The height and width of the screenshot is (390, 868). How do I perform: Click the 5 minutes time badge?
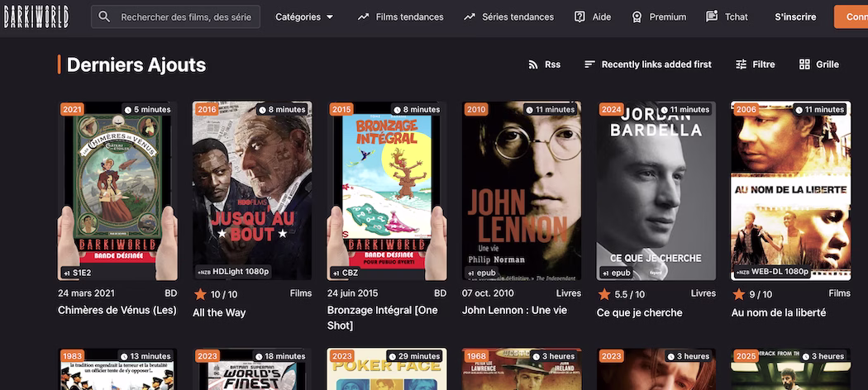click(x=147, y=110)
